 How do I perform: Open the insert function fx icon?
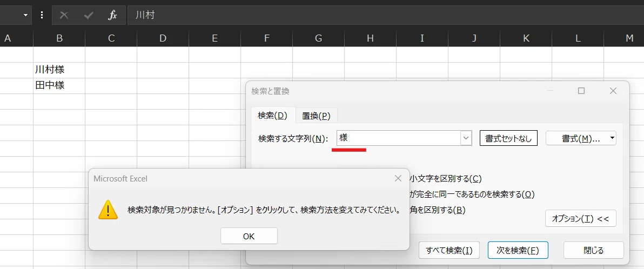(112, 15)
